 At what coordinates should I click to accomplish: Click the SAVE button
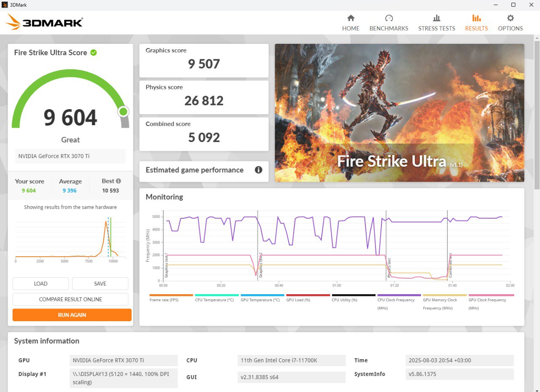point(100,284)
